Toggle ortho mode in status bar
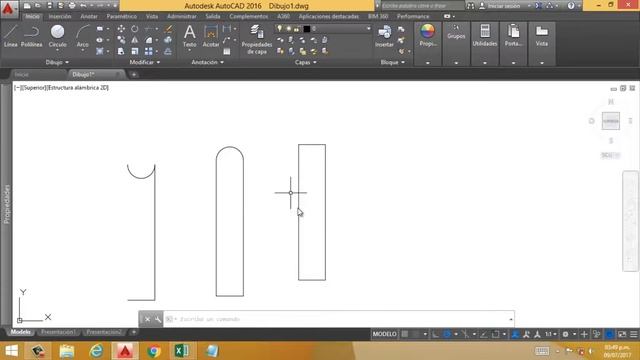The width and height of the screenshot is (640, 360). click(436, 334)
